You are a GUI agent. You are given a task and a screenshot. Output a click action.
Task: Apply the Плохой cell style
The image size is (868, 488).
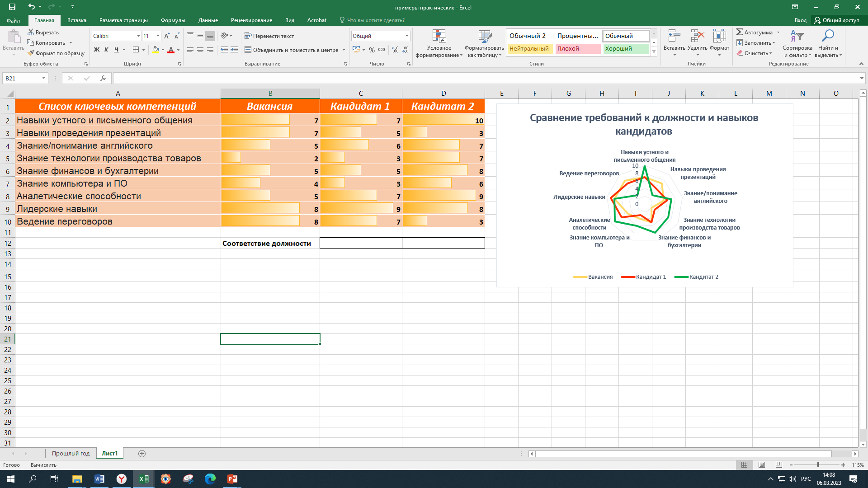(577, 49)
